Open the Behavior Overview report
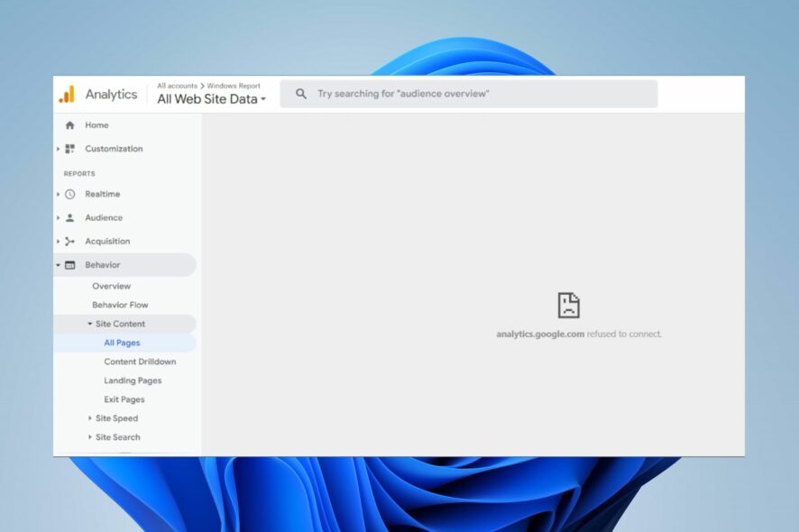 (112, 287)
